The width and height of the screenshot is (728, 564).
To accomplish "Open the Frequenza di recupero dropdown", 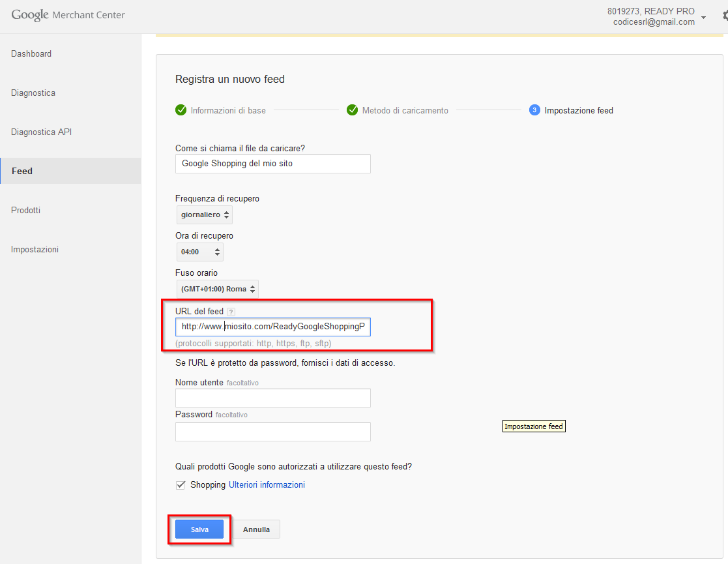I will 204,215.
